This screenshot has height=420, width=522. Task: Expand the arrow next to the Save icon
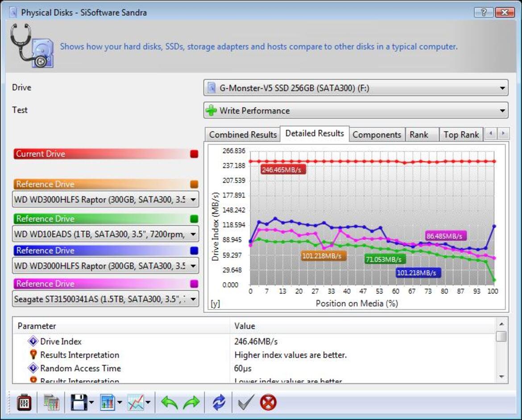pyautogui.click(x=91, y=403)
